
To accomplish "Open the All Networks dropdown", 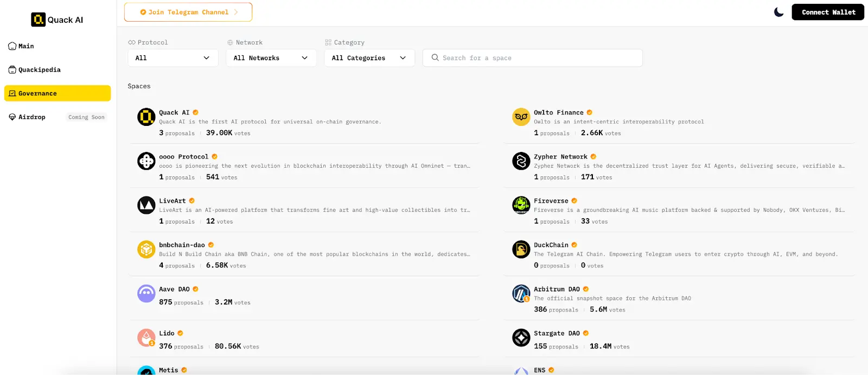I will click(x=271, y=58).
